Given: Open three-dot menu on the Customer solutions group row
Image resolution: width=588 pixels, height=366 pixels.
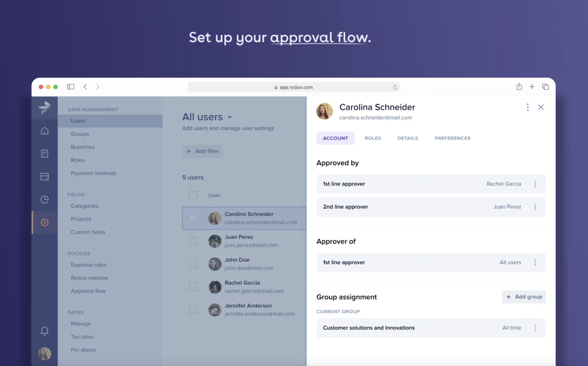Looking at the screenshot, I should [535, 328].
